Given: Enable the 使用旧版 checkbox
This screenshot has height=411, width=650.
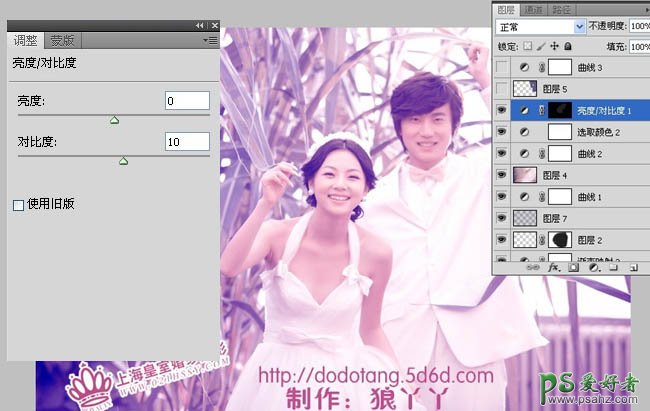Looking at the screenshot, I should 18,204.
